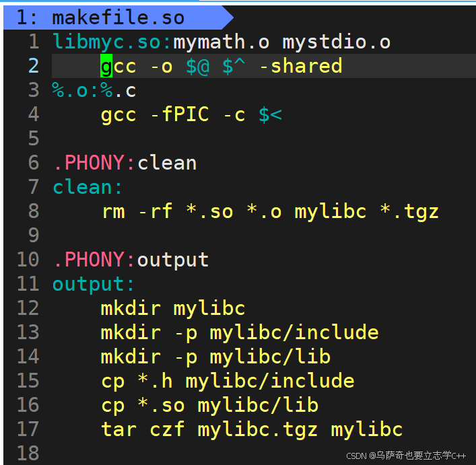Image resolution: width=476 pixels, height=465 pixels.
Task: Click the word clean after .PHONY on line 6
Action: 167,163
